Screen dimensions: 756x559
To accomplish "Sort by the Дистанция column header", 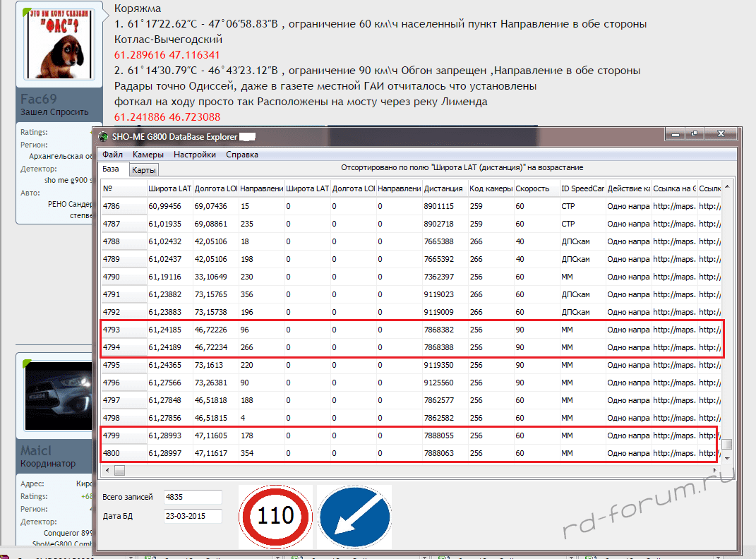I will [x=443, y=188].
